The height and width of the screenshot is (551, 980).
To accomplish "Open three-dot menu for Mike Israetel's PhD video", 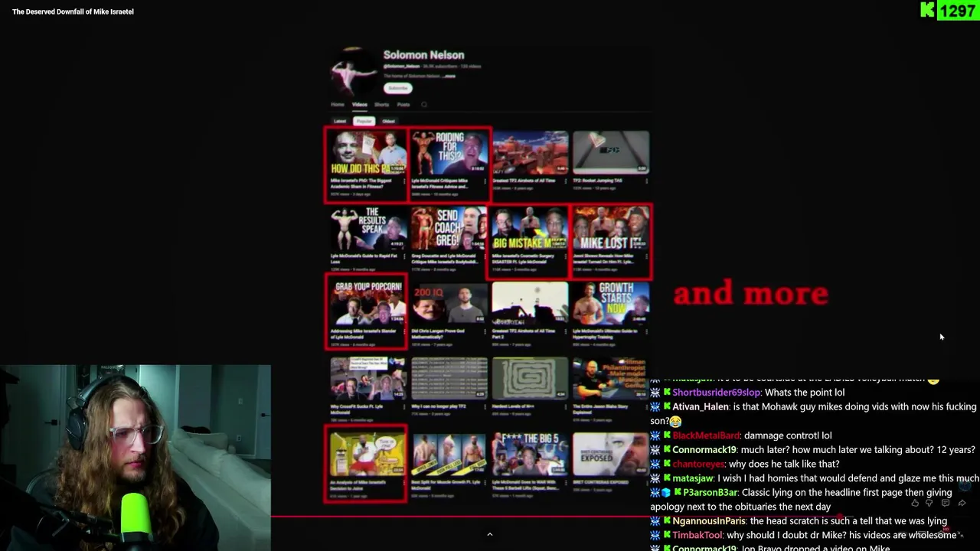I will 403,181.
